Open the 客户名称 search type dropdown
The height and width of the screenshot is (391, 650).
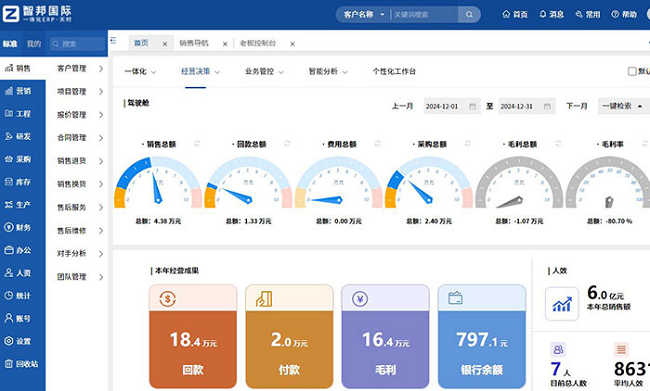point(364,15)
